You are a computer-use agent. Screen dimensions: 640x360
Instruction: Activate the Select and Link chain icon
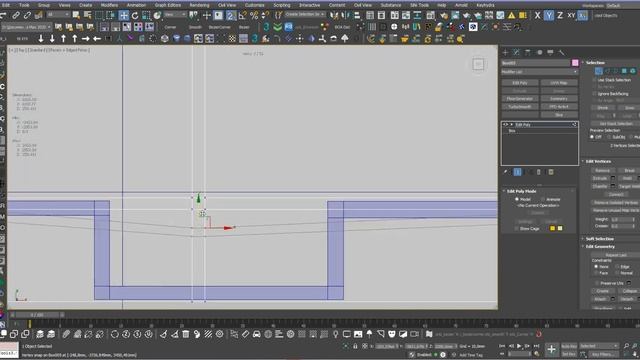click(x=16, y=16)
